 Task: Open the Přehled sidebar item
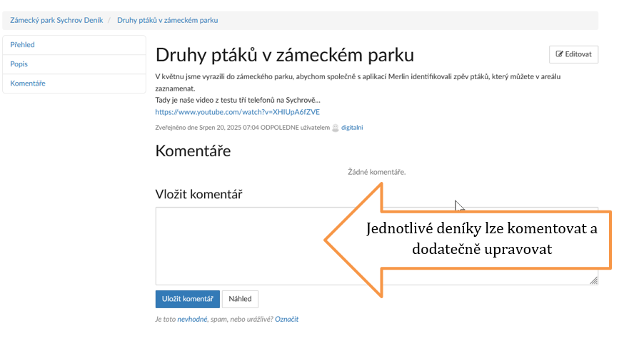(x=23, y=45)
